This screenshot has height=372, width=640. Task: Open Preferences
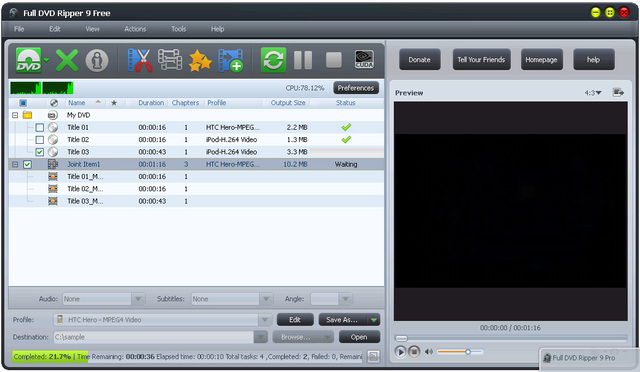click(x=356, y=88)
